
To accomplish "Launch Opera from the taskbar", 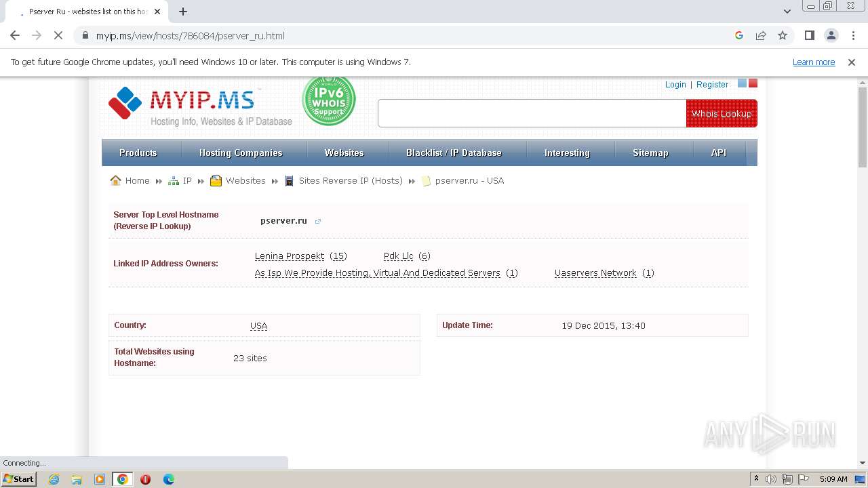I will [145, 479].
